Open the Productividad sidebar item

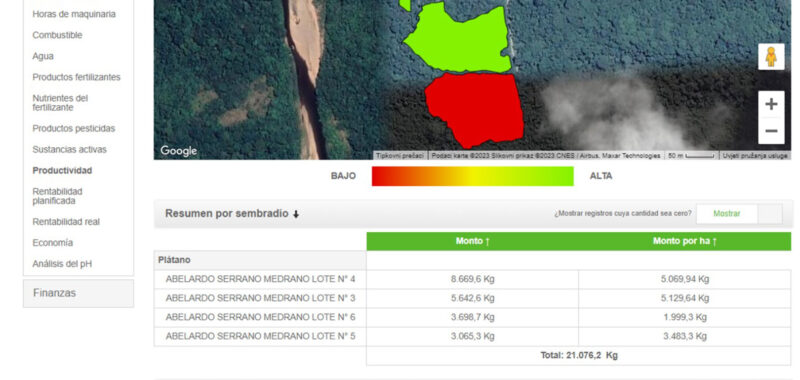pyautogui.click(x=62, y=170)
